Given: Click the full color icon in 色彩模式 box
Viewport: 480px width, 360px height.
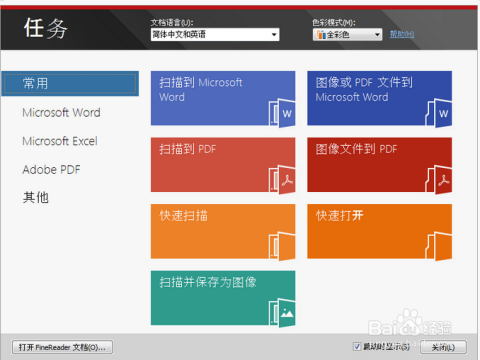Looking at the screenshot, I should 321,35.
